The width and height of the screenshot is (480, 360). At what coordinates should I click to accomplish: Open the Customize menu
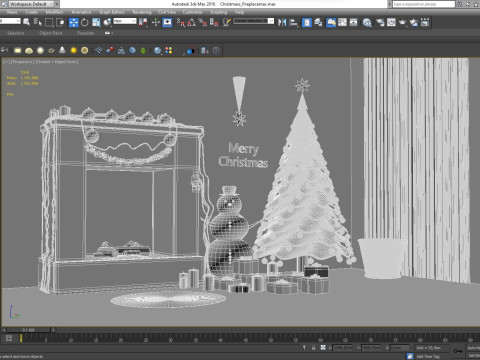[x=192, y=12]
